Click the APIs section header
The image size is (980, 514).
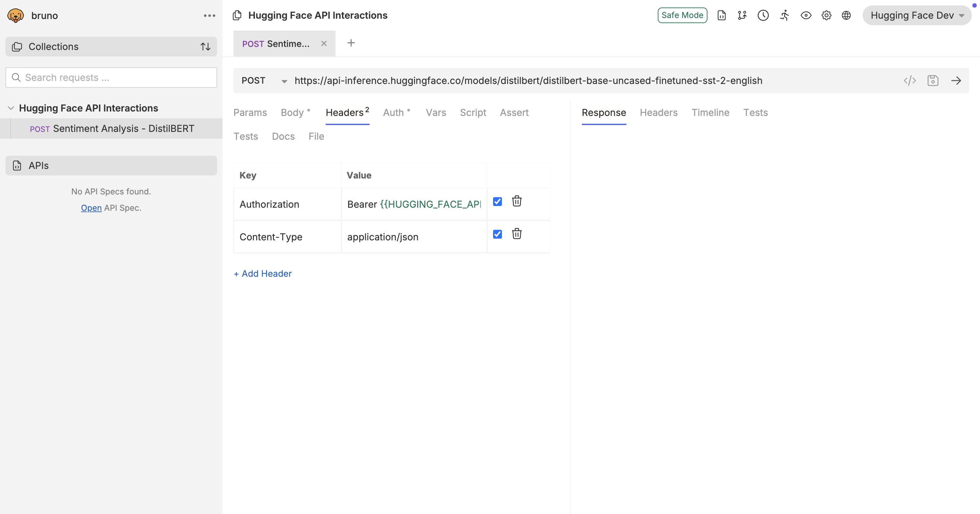click(111, 166)
